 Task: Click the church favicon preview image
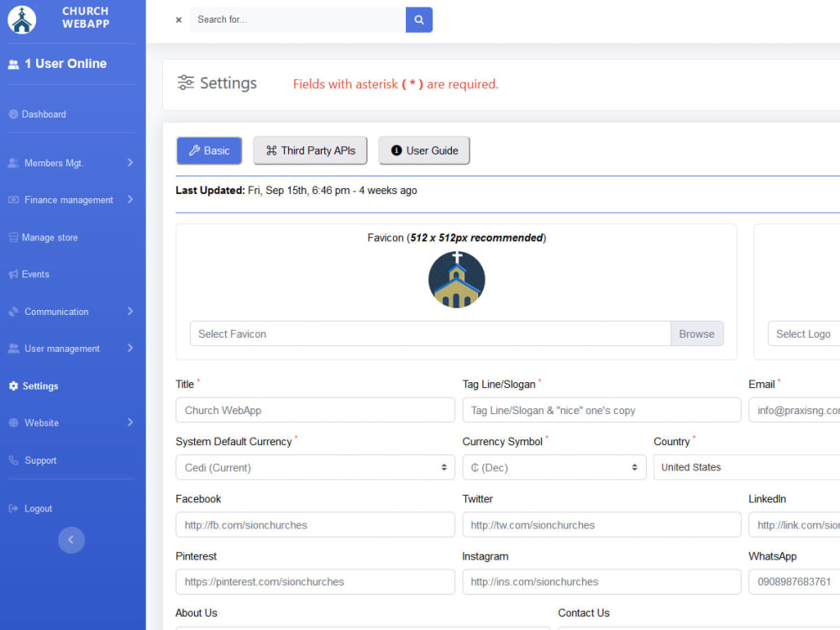(456, 280)
